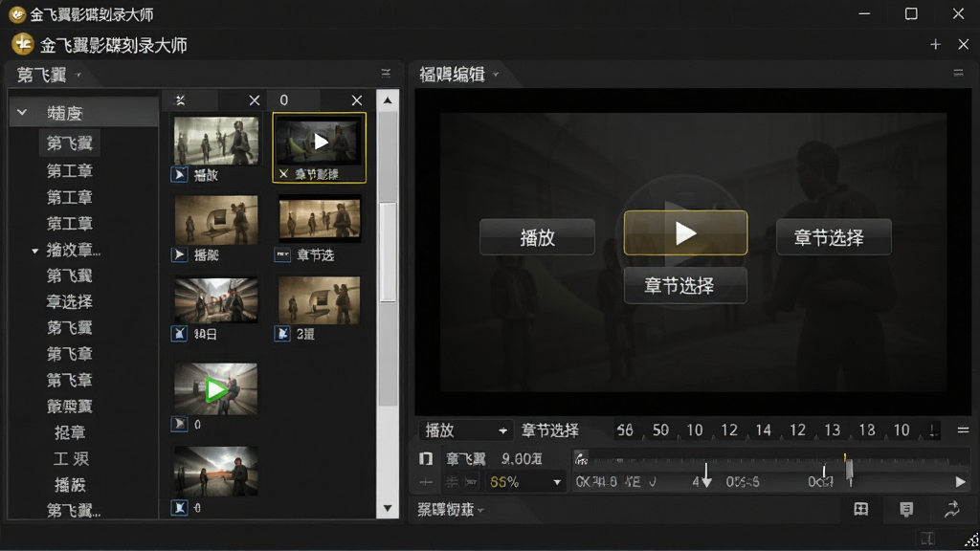Screen dimensions: 980x551
Task: Open the 播放 dropdown above the timeline
Action: point(465,430)
